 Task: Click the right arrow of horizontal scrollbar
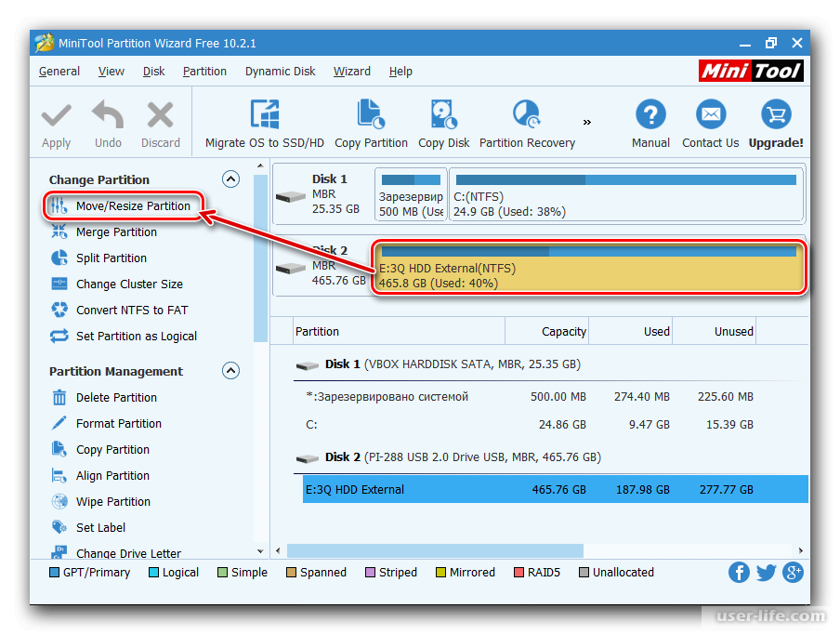(x=800, y=550)
